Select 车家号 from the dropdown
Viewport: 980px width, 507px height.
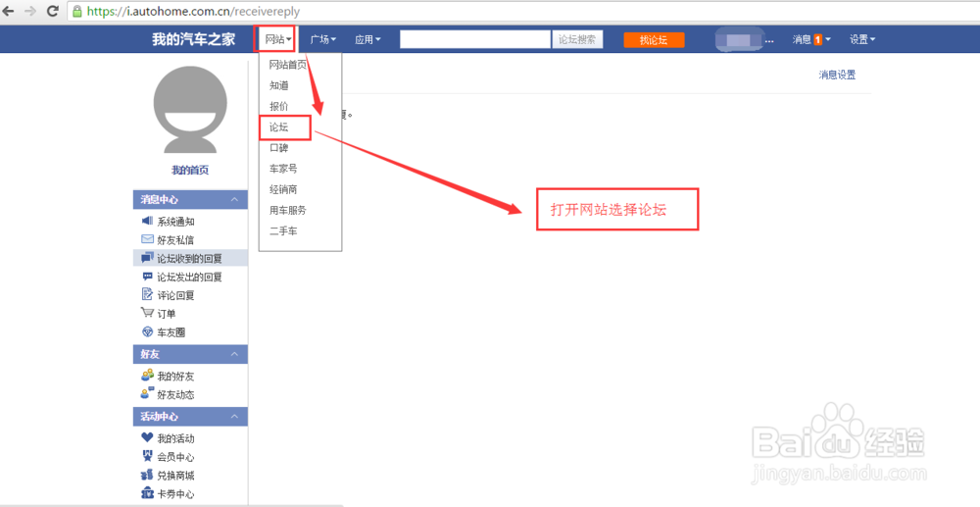click(283, 168)
